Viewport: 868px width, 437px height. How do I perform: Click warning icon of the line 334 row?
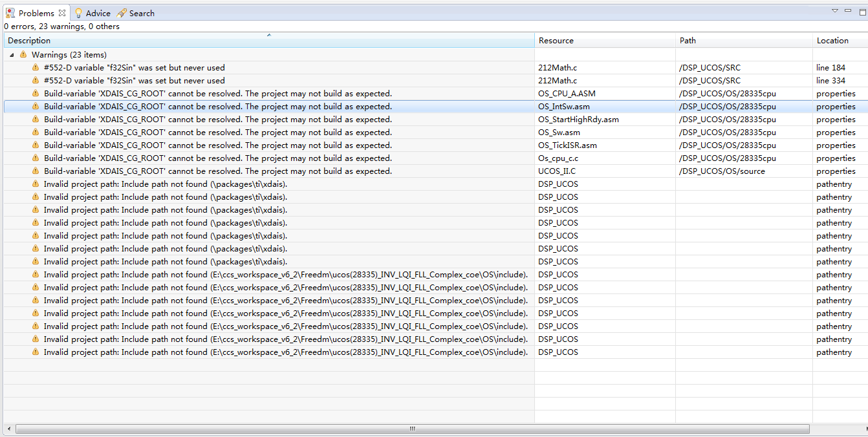(36, 81)
